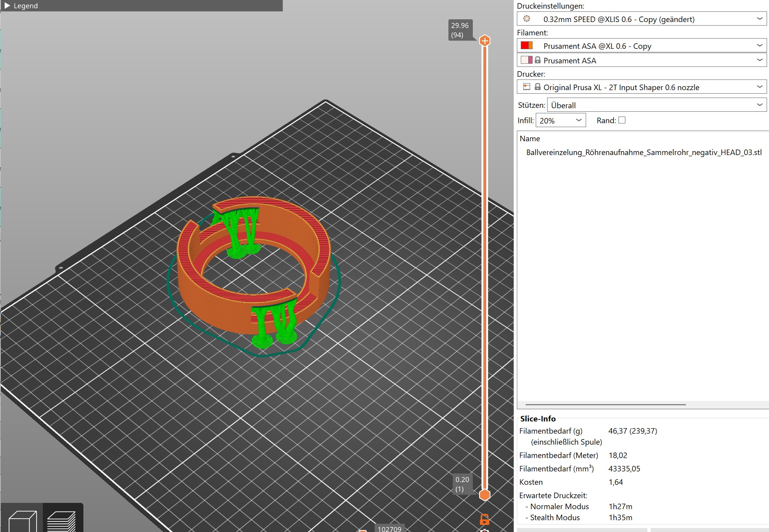
Task: Pick the red-orange filament color swatch
Action: [527, 46]
